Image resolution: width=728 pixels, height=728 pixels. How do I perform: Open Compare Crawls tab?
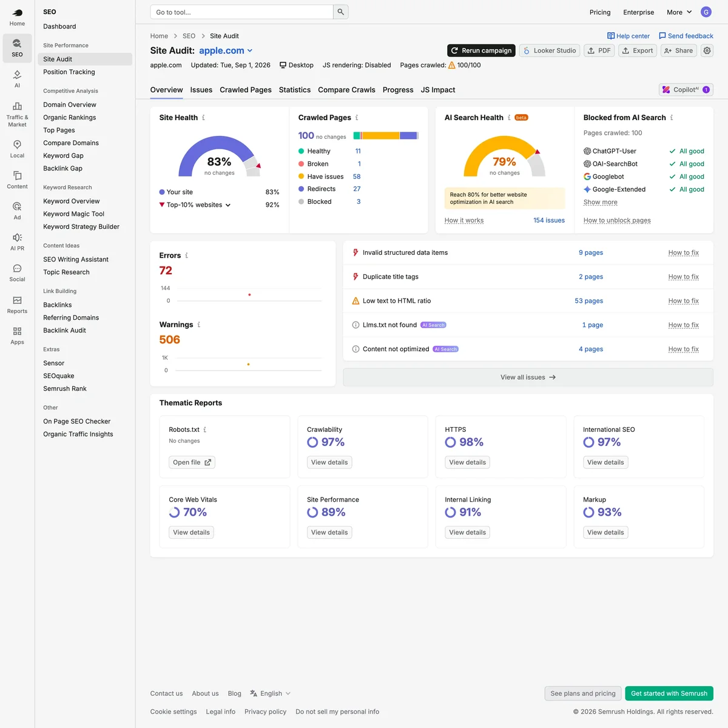pyautogui.click(x=346, y=90)
